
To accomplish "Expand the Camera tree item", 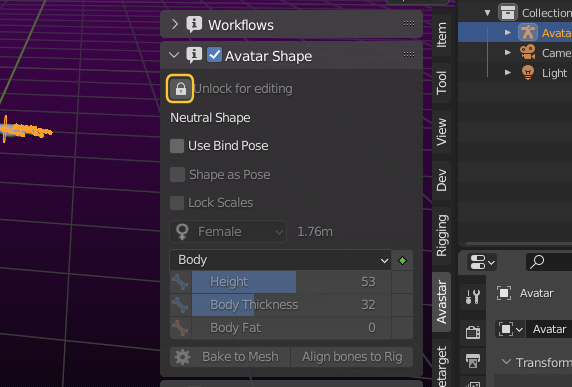I will 507,53.
